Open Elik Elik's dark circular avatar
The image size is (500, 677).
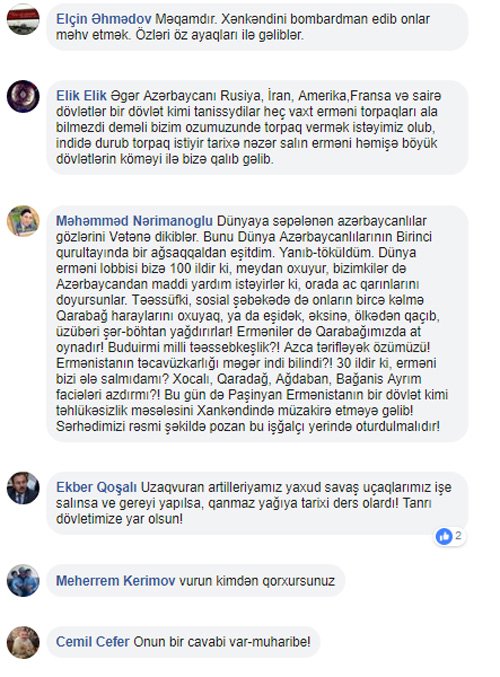click(x=23, y=96)
